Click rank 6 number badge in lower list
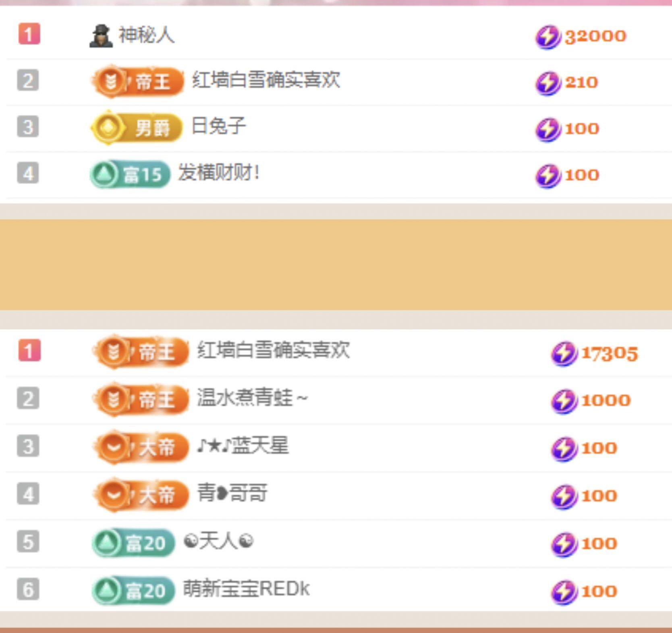This screenshot has width=672, height=633. coord(28,589)
